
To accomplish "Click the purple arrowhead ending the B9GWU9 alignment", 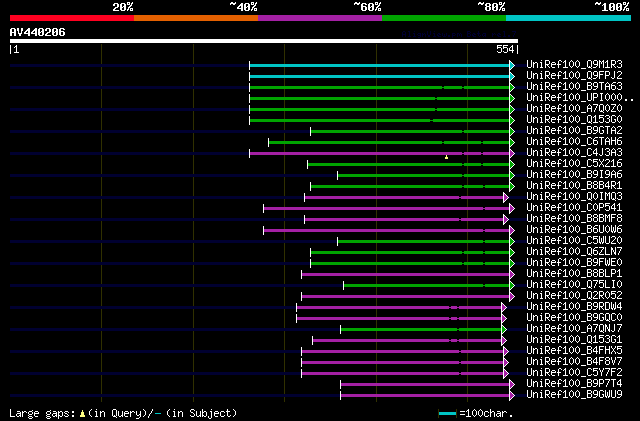I will [x=512, y=395].
